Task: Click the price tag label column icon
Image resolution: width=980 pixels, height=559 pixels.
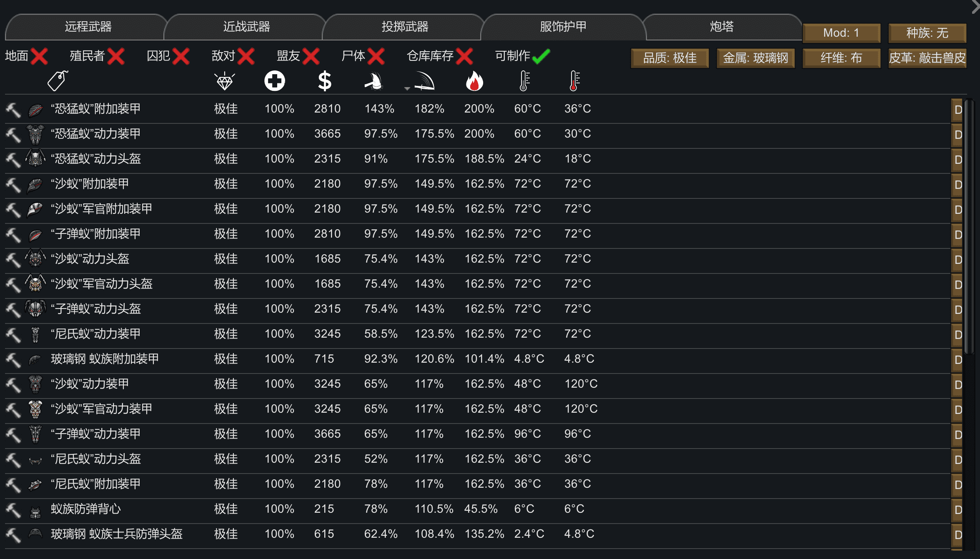Action: (x=58, y=80)
